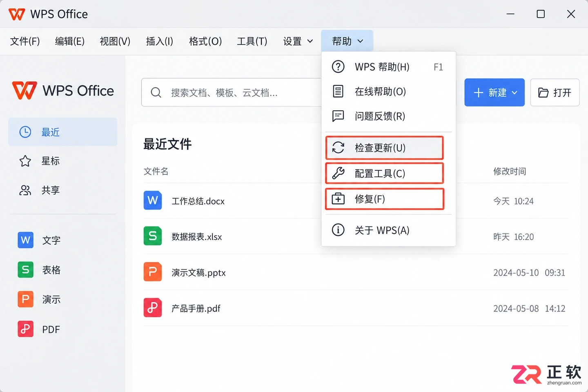The image size is (588, 392).
Task: Open the file 产品手册.pdf
Action: point(196,308)
